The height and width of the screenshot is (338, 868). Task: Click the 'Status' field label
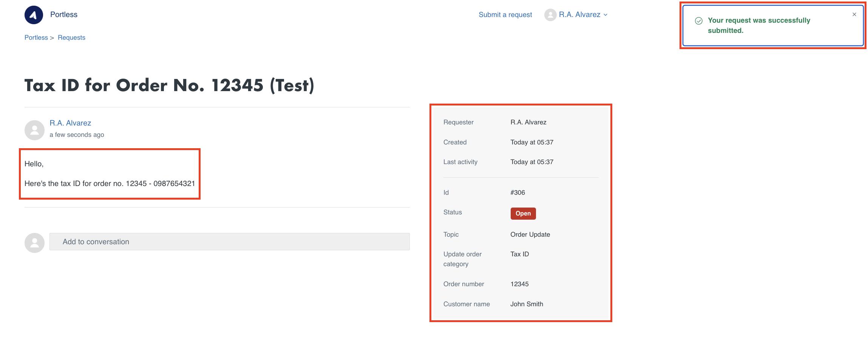coord(453,212)
